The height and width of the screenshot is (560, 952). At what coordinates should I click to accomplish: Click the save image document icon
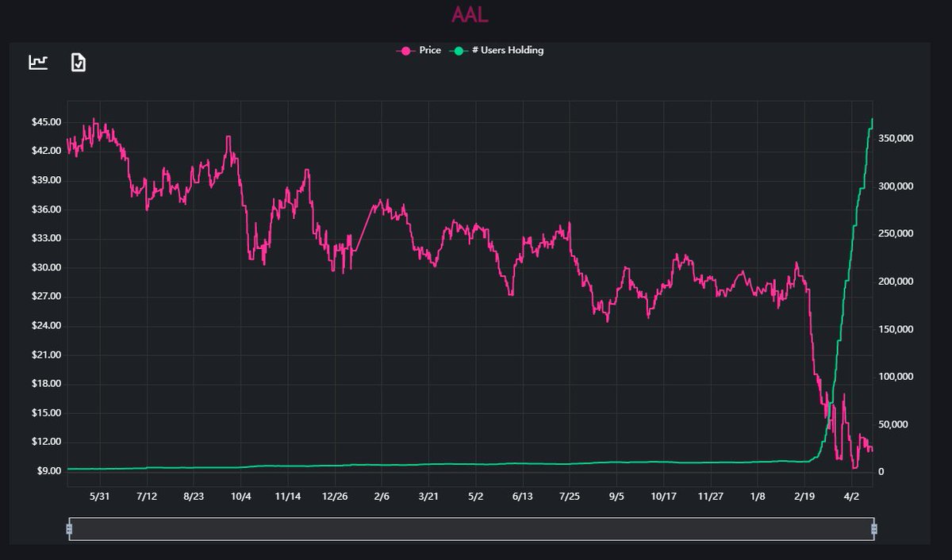click(78, 62)
